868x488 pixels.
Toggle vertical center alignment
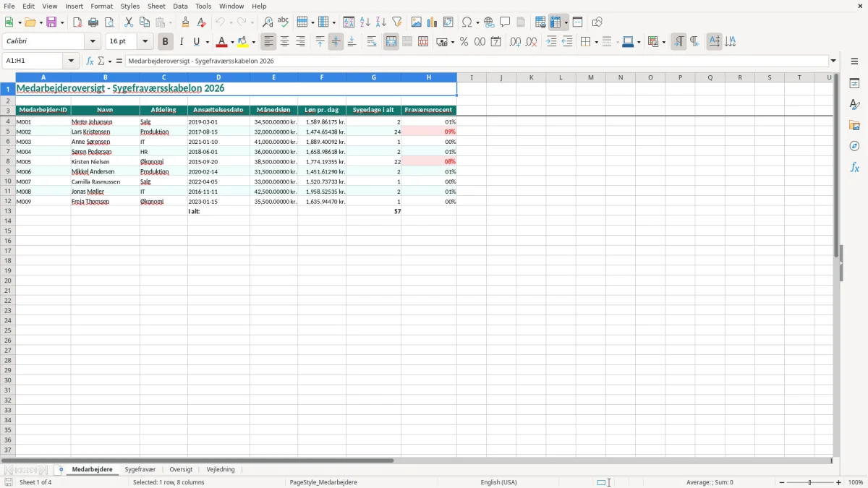(x=336, y=42)
